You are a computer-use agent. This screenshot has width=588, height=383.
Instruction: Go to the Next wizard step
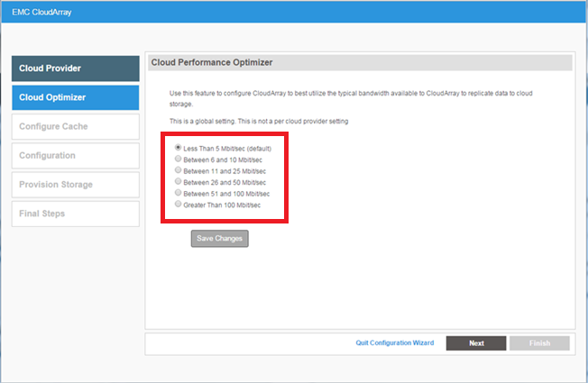coord(476,343)
